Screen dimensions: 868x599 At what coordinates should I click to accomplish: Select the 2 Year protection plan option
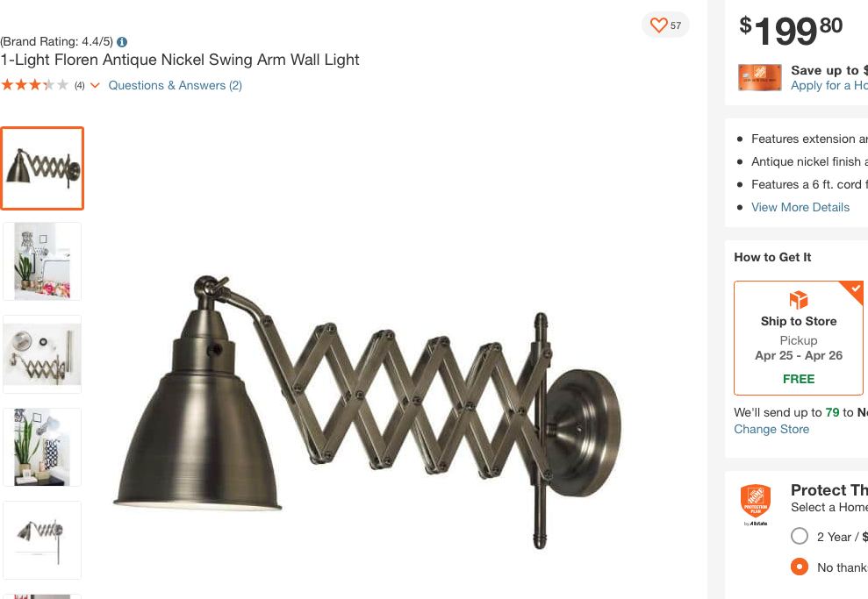click(800, 536)
